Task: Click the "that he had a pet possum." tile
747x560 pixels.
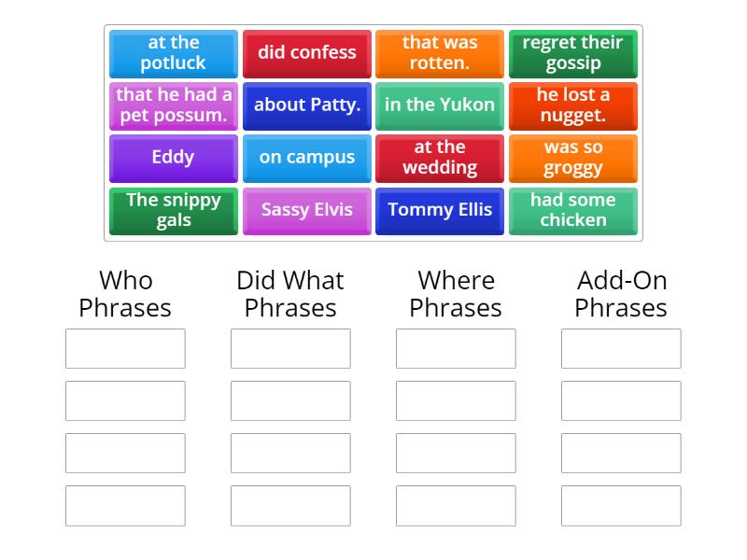Action: (173, 105)
